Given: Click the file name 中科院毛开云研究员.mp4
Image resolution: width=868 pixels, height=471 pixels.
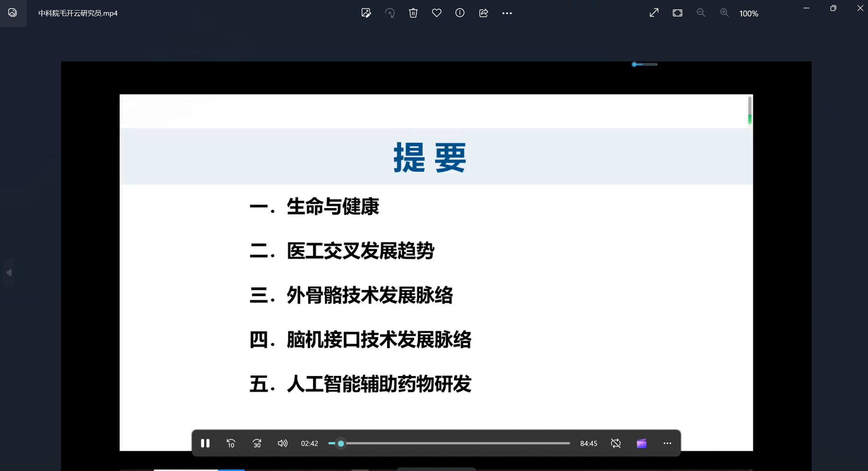Looking at the screenshot, I should click(78, 13).
